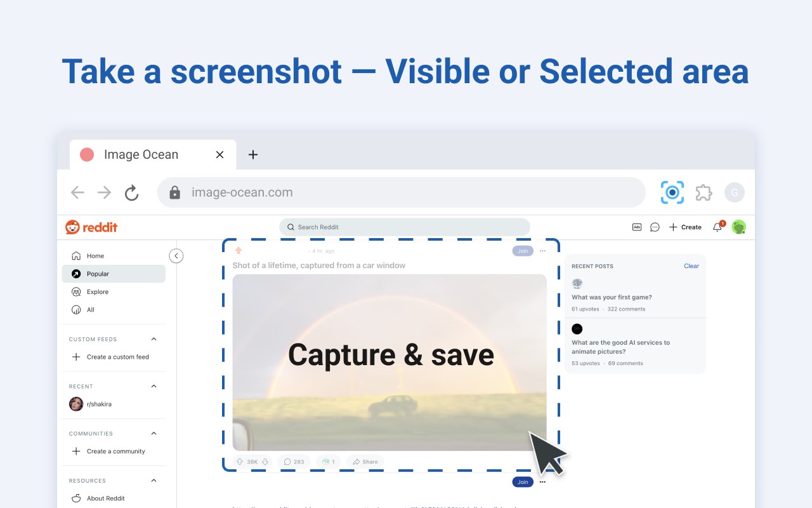
Task: Open the rainbow car post image
Action: click(390, 363)
